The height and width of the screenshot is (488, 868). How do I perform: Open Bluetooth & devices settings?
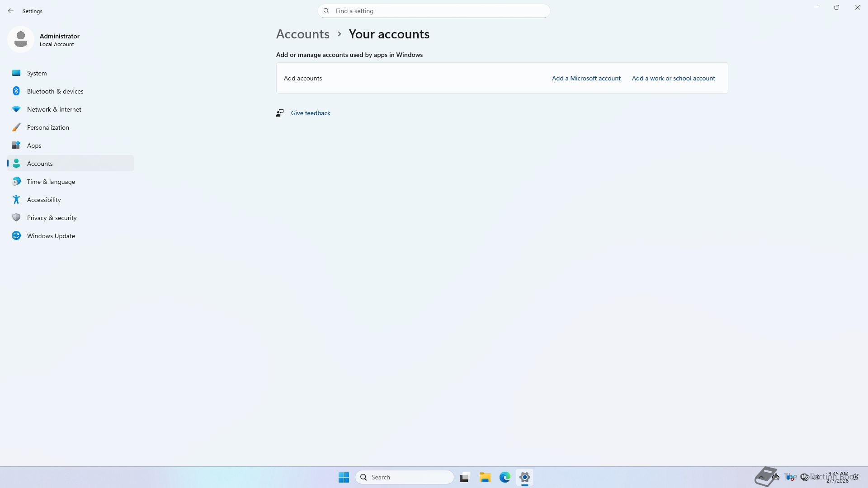55,91
